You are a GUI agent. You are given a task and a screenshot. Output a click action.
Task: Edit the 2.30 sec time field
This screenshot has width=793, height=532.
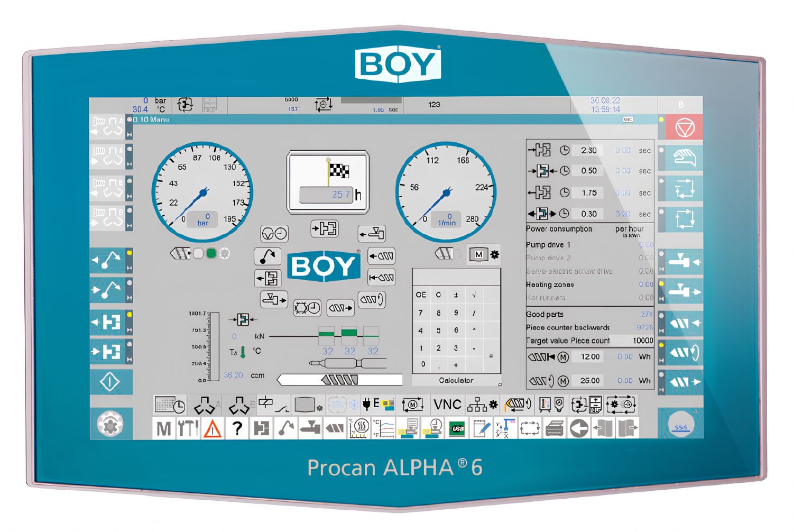click(589, 150)
